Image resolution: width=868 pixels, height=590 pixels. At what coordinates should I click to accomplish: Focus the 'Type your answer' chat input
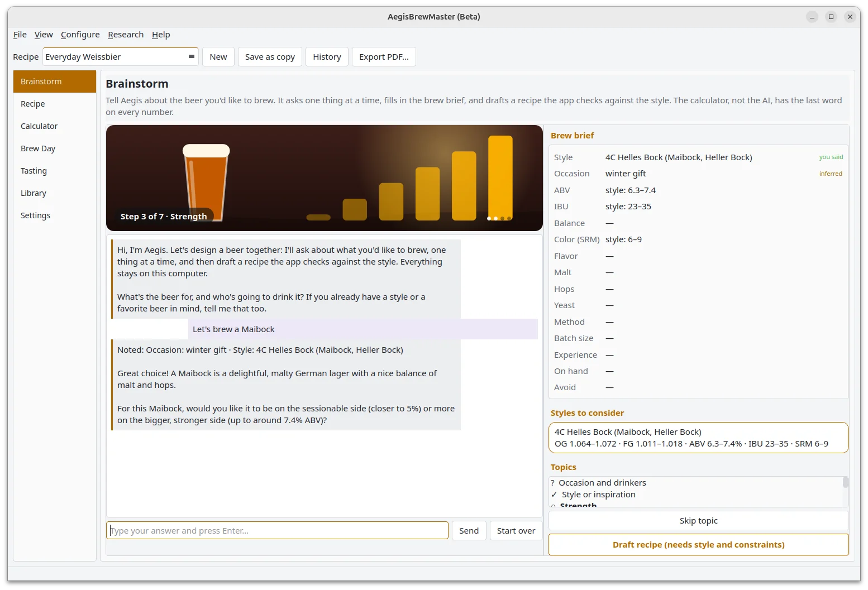(x=277, y=530)
